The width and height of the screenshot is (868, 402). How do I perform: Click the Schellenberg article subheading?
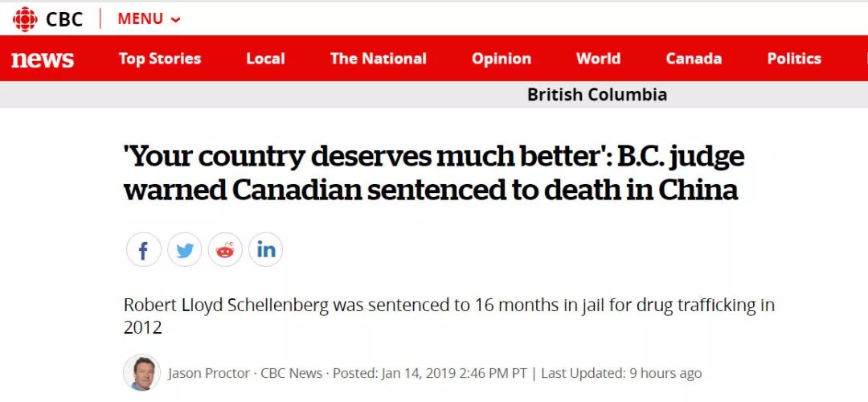coord(448,316)
